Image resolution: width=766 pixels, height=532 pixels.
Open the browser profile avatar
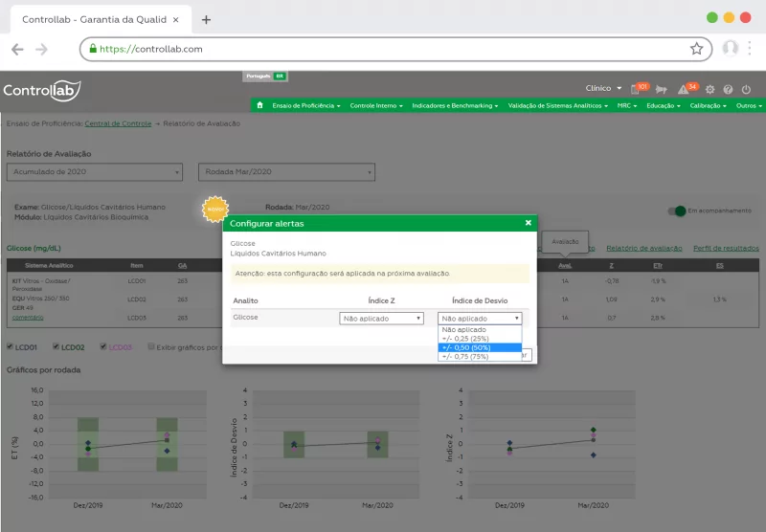(731, 48)
